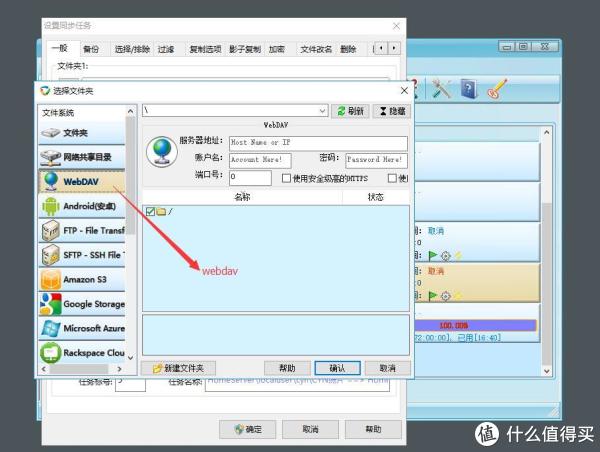
Task: Expand the folder path dropdown
Action: tap(323, 111)
